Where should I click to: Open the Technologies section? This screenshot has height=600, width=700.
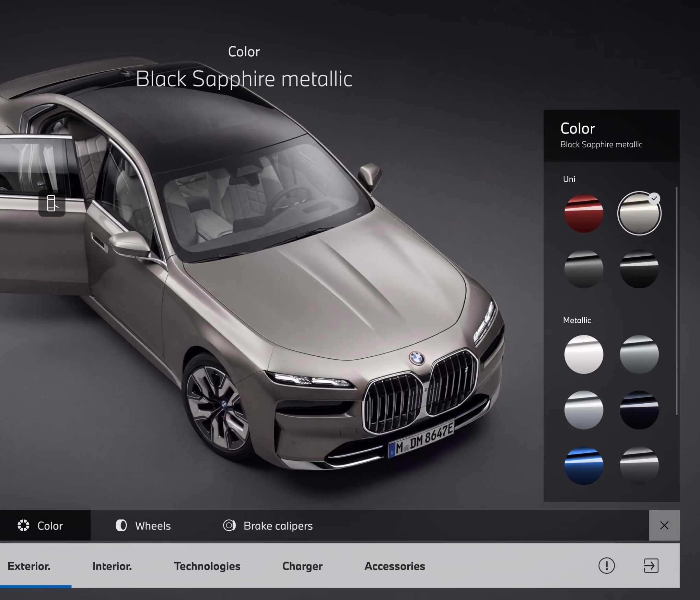[x=207, y=566]
